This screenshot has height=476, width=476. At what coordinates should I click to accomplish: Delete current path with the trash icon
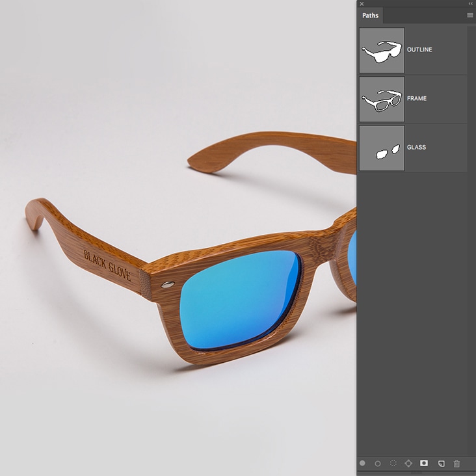click(x=456, y=464)
